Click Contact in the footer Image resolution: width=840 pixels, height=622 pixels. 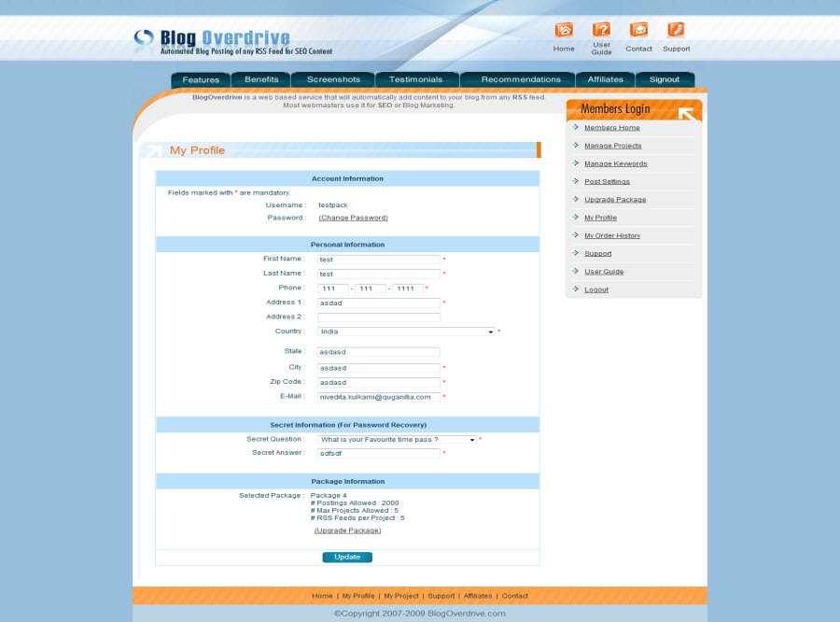pyautogui.click(x=515, y=596)
